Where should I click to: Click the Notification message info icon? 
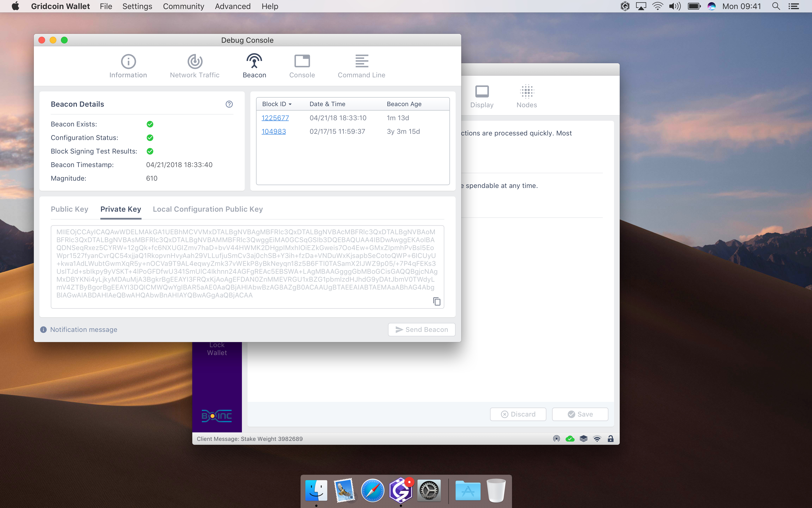(x=43, y=330)
